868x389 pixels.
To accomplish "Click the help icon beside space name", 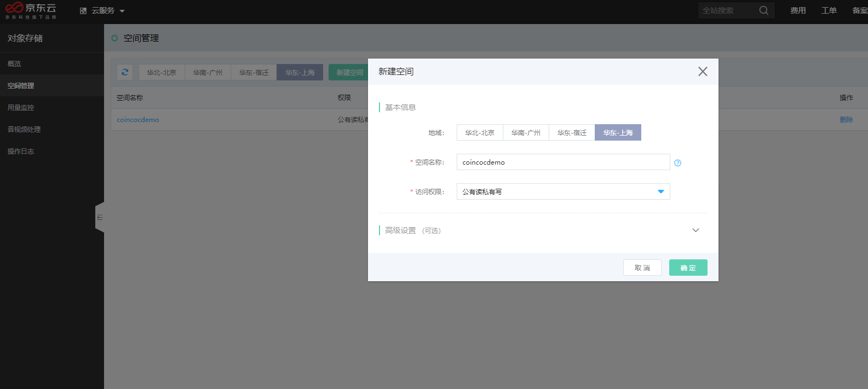I will click(677, 163).
